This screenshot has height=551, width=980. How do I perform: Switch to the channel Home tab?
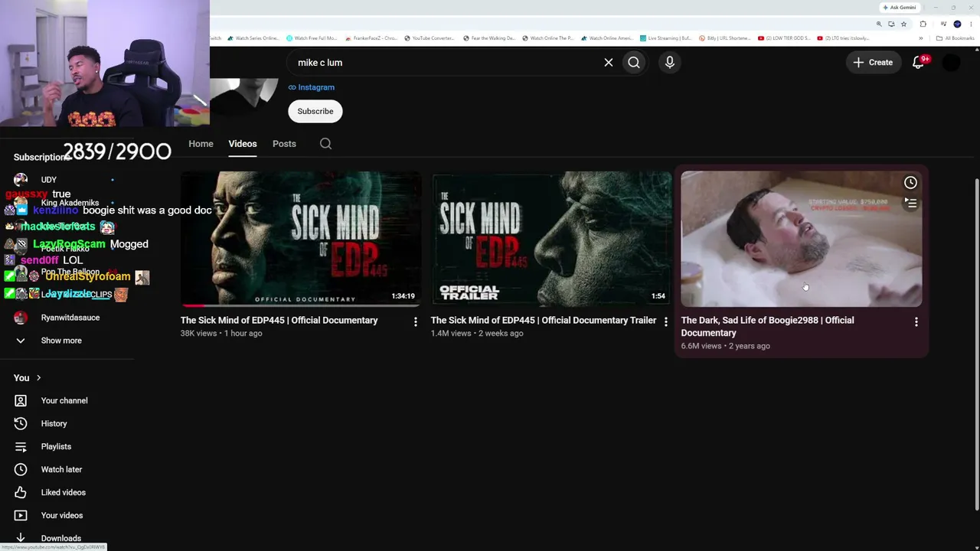point(201,144)
